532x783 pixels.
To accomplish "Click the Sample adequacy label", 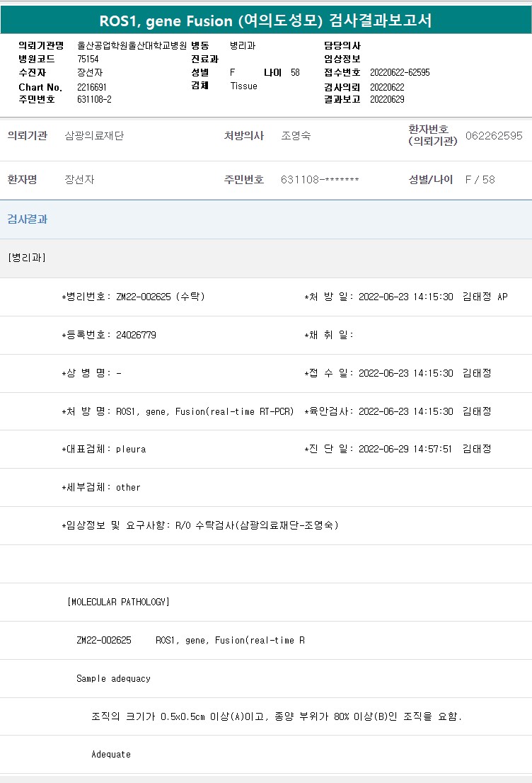I will [113, 678].
